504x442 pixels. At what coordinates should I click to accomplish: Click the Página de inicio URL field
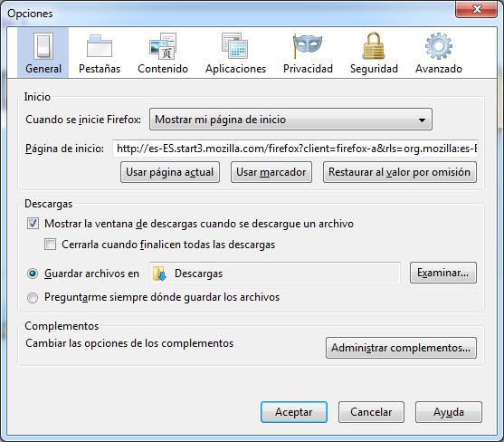(x=295, y=149)
